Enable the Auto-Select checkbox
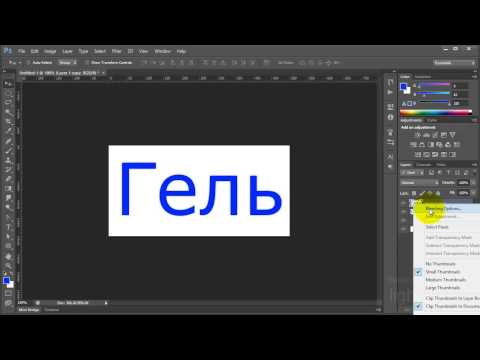The width and height of the screenshot is (480, 360). pyautogui.click(x=28, y=63)
